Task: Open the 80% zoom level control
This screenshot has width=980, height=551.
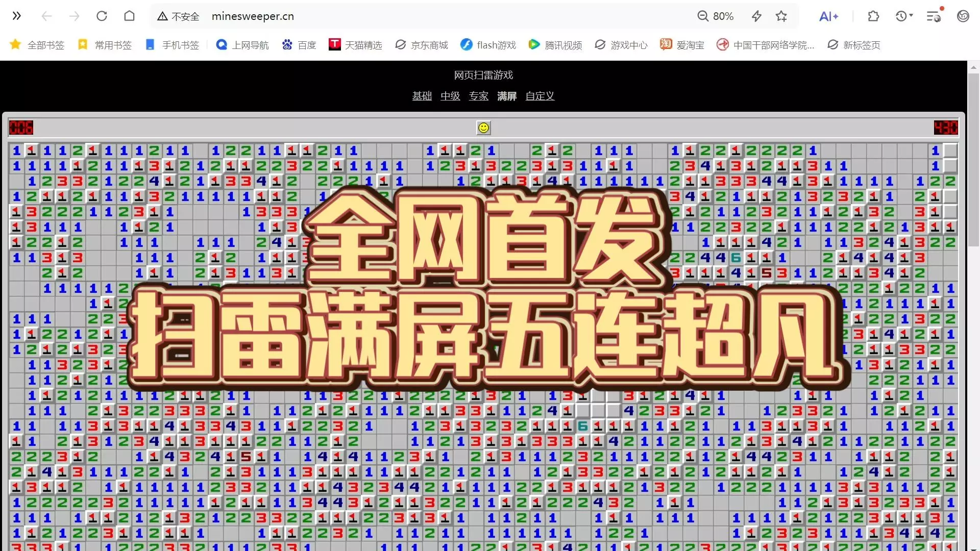Action: click(716, 16)
